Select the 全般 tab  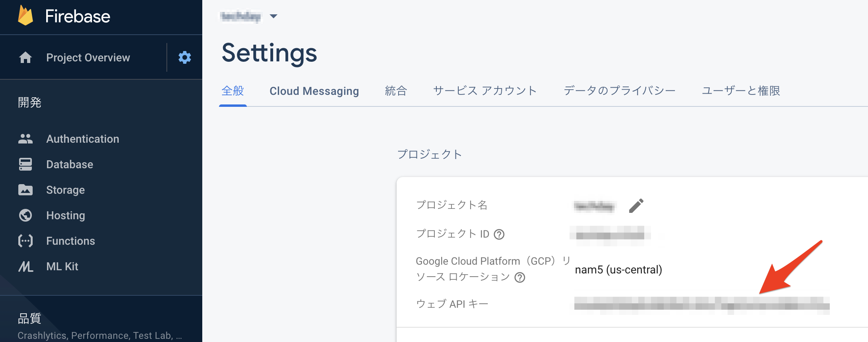click(233, 91)
